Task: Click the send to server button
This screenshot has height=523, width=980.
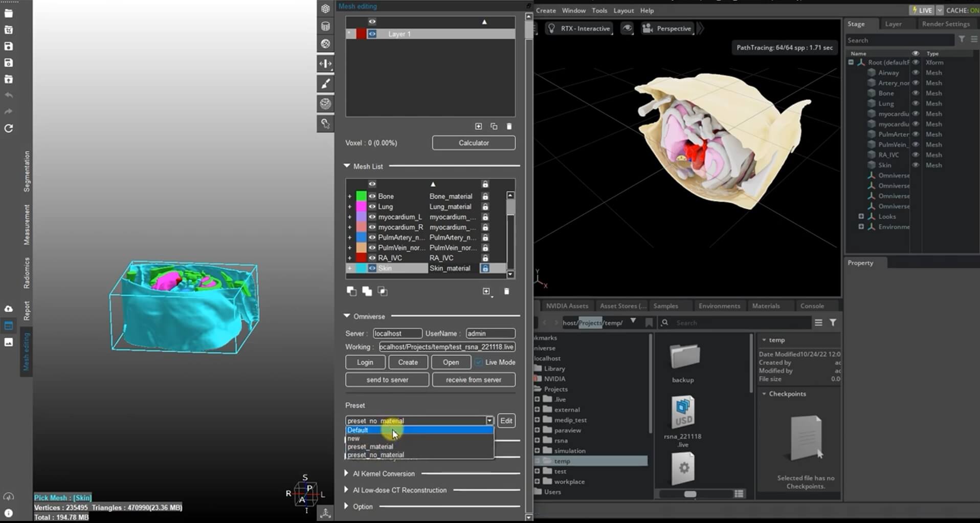Action: point(387,380)
